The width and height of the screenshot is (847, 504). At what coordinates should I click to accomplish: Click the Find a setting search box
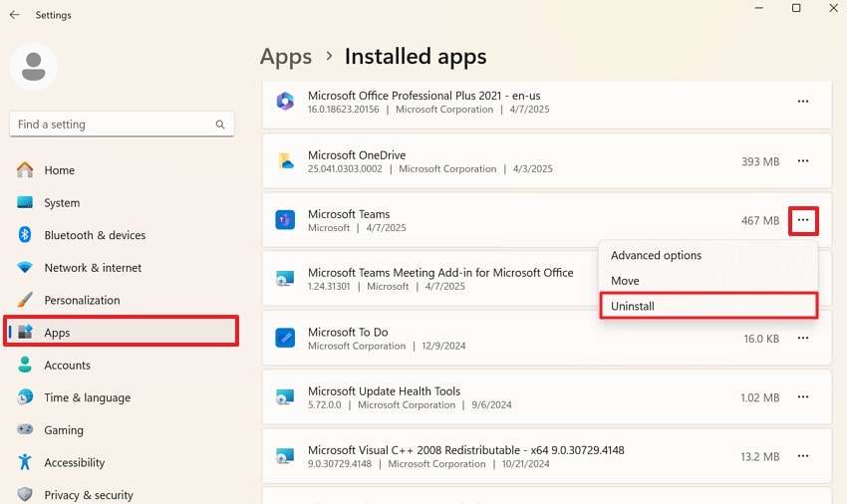point(122,125)
